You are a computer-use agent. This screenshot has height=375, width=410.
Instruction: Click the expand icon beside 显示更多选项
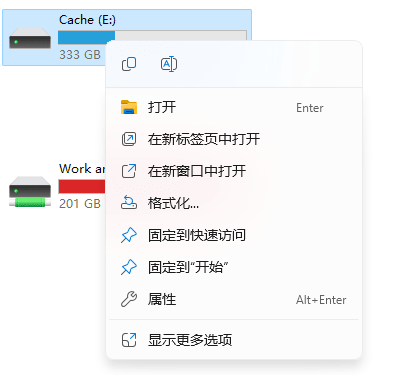click(129, 340)
